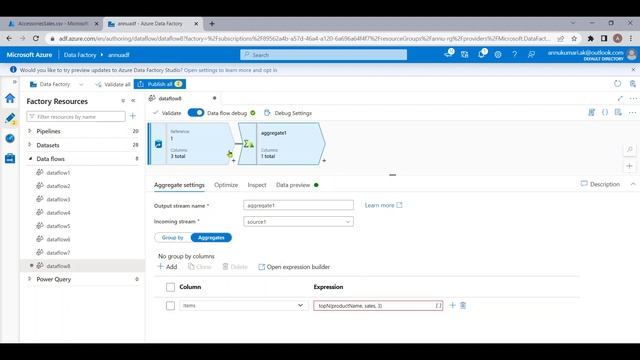Click the canvas zoom-in plus icon

(x=630, y=166)
